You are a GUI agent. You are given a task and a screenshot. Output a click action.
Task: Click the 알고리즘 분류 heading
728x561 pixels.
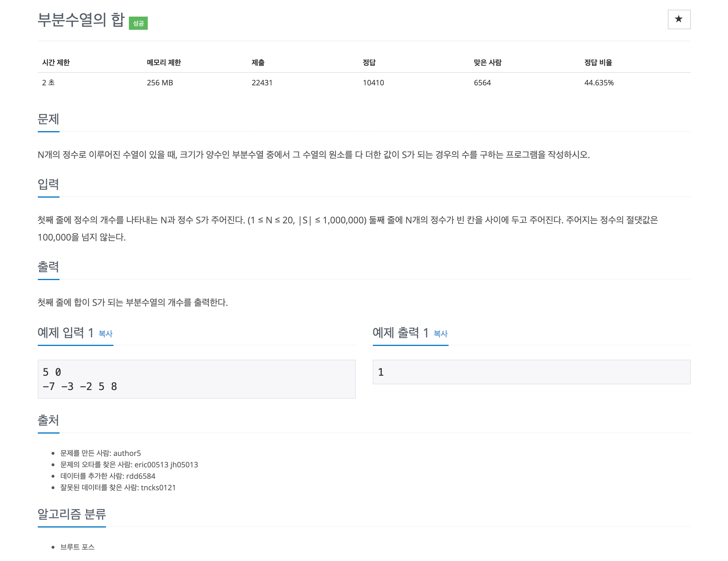[72, 514]
